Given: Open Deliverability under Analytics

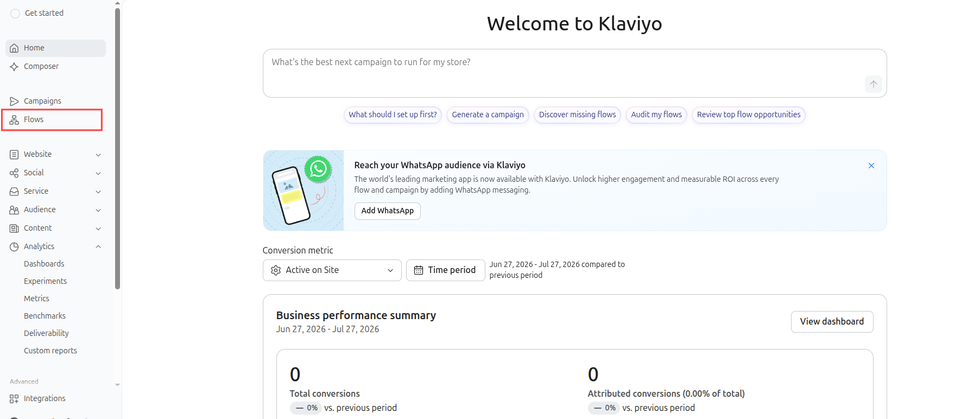Looking at the screenshot, I should tap(46, 333).
